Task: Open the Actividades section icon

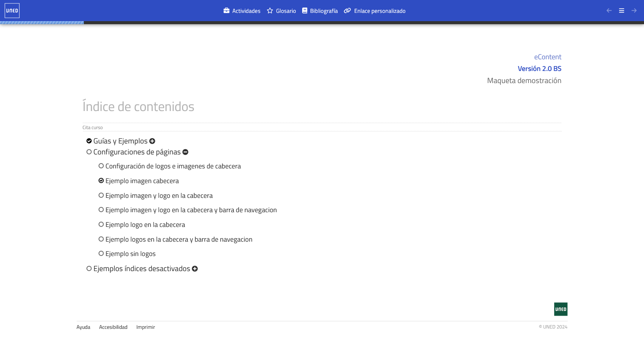Action: coord(226,11)
